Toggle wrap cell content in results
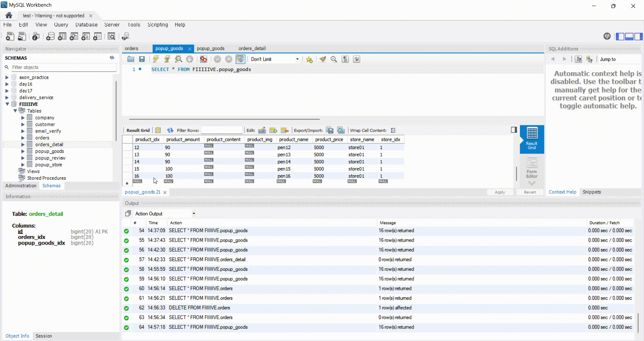Image resolution: width=644 pixels, height=341 pixels. click(x=393, y=130)
